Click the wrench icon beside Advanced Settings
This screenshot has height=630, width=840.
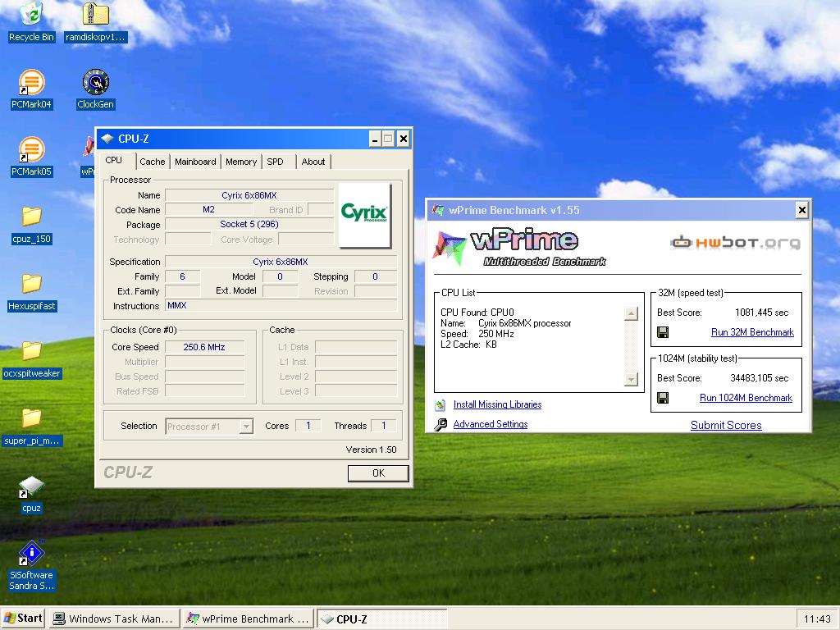coord(441,425)
